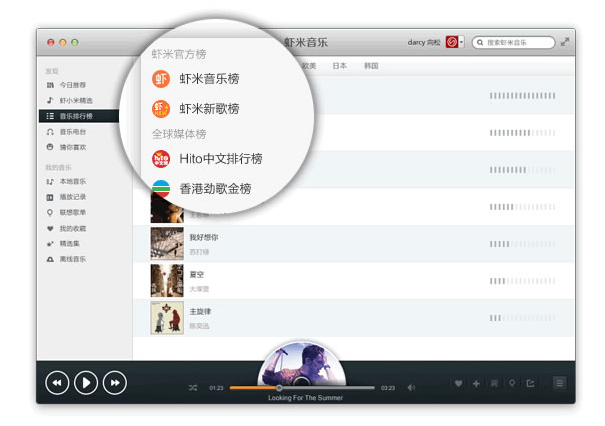Open 播放记录 play history
This screenshot has height=426, width=605.
click(72, 197)
